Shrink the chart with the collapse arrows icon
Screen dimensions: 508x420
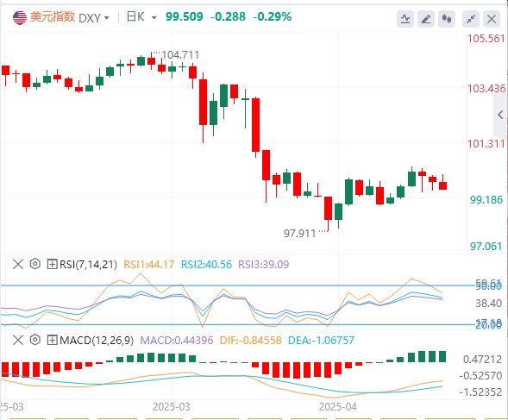471,19
